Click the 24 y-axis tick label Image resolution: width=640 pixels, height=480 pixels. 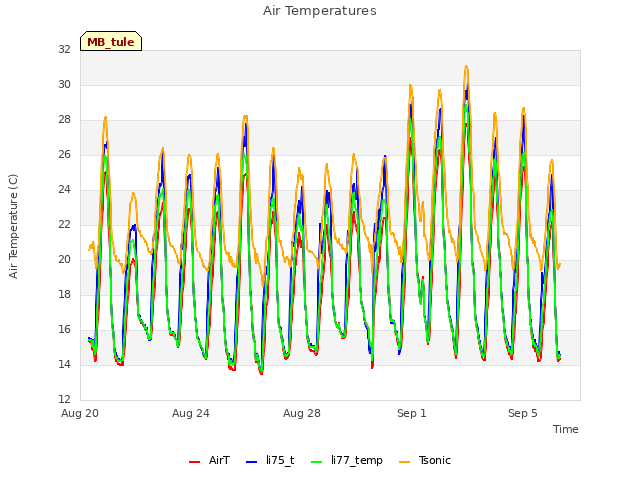(64, 189)
